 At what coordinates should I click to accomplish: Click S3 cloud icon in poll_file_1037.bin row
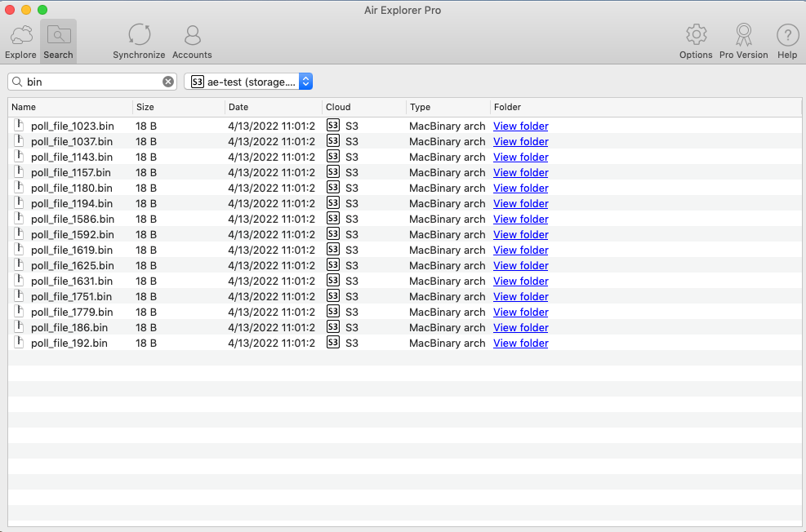pos(333,140)
